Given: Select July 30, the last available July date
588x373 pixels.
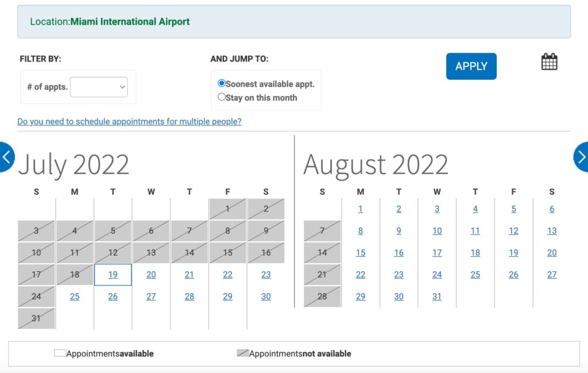Looking at the screenshot, I should click(265, 297).
